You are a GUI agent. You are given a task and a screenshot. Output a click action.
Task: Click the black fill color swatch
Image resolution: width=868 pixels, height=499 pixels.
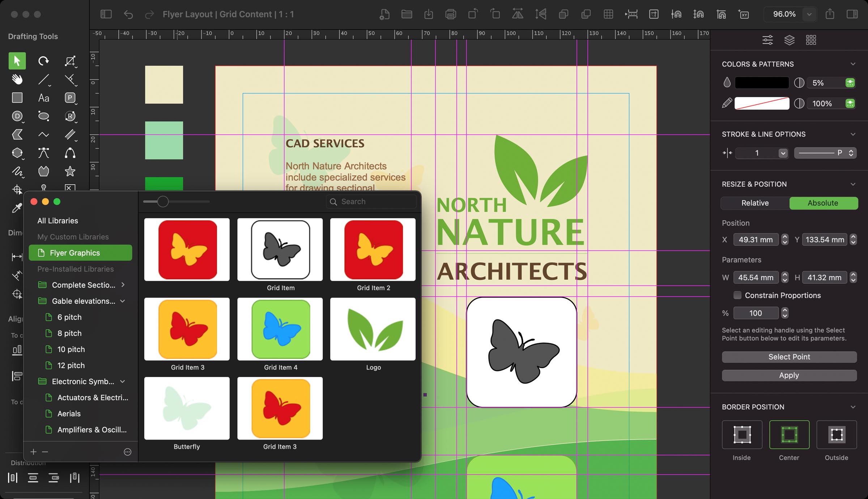click(762, 83)
